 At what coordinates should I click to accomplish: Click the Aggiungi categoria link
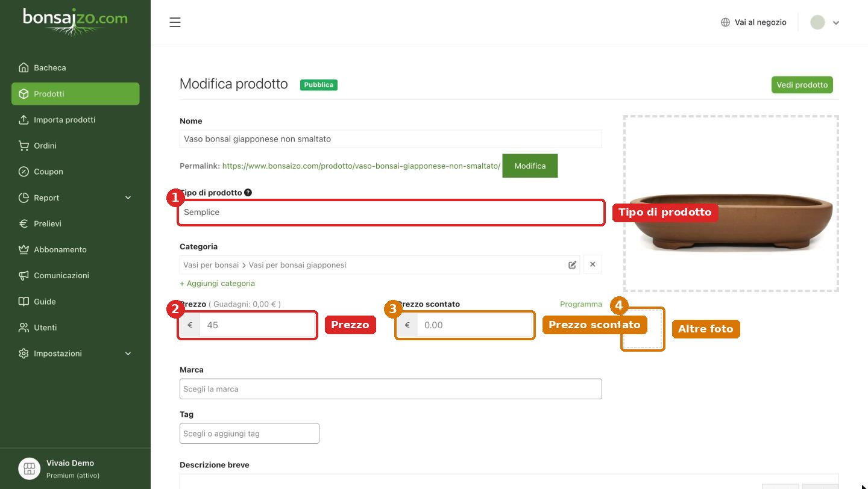[217, 283]
